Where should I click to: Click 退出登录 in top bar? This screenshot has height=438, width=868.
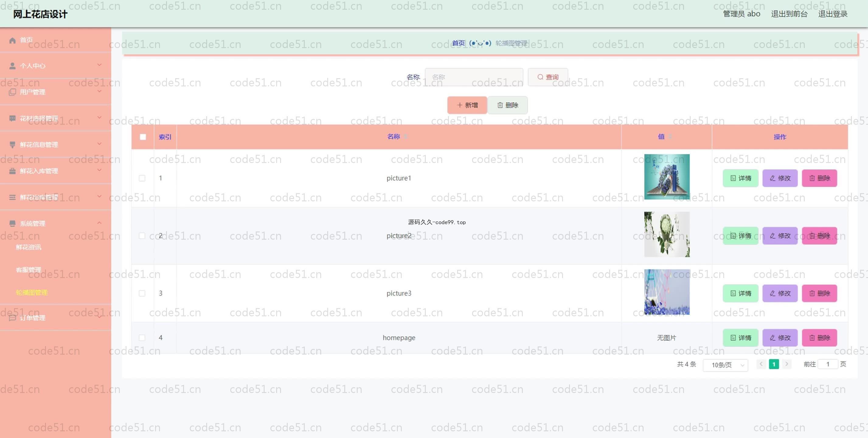833,14
